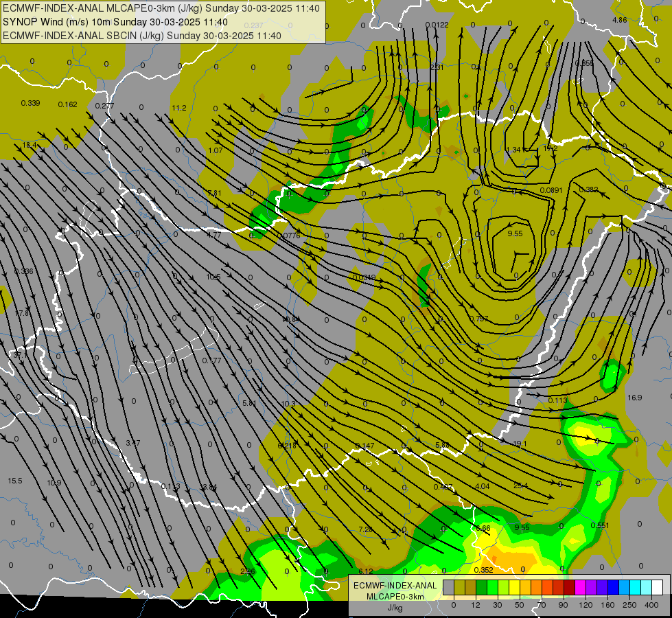Click the map value 1.34
Screen dimensions: 672x618
click(513, 150)
